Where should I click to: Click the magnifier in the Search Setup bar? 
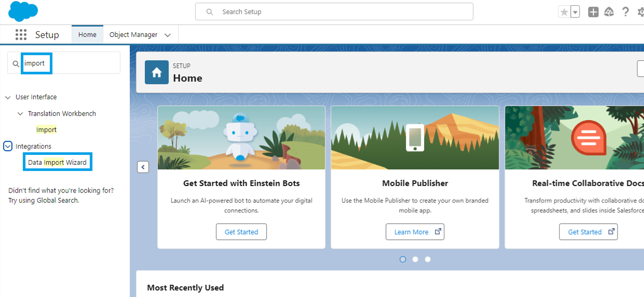pyautogui.click(x=210, y=11)
